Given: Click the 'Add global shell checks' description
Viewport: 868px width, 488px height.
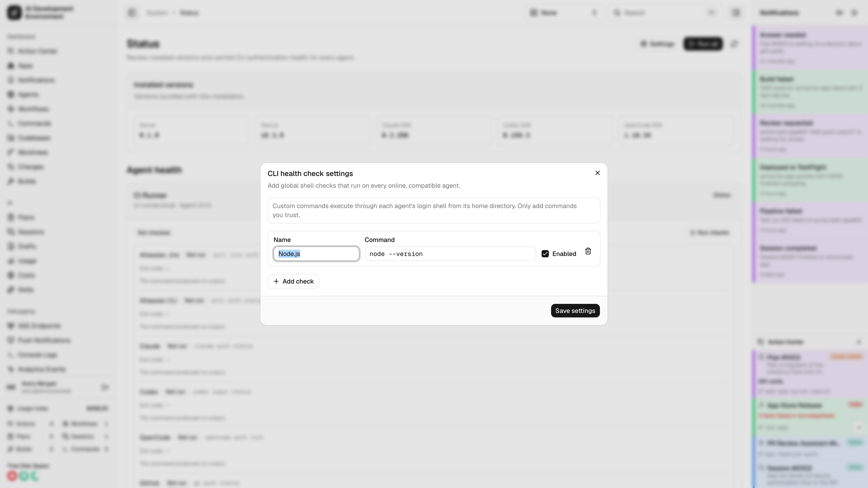Looking at the screenshot, I should tap(363, 185).
